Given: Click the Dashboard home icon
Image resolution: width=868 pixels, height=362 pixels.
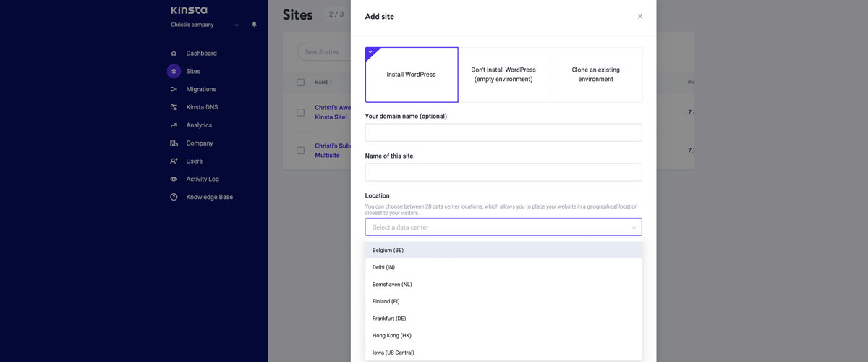Looking at the screenshot, I should click(174, 54).
